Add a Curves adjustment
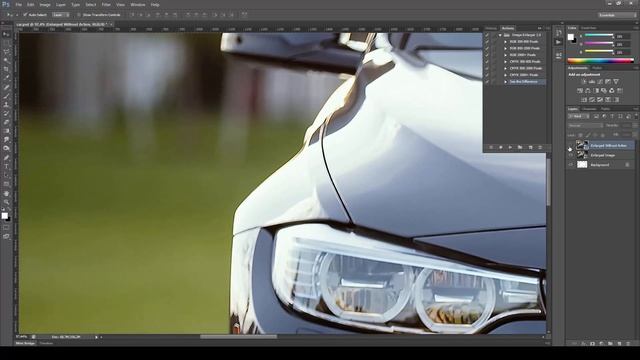 [x=600, y=82]
